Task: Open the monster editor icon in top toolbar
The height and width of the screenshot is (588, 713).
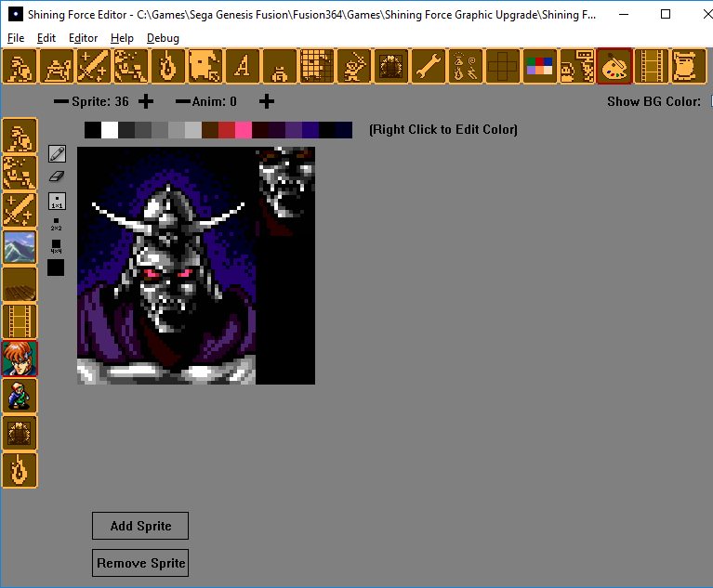Action: (x=57, y=66)
